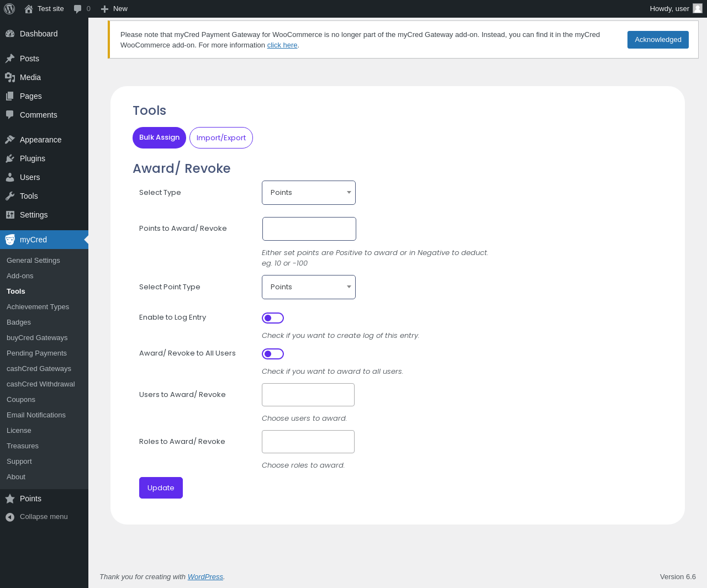707x588 pixels.
Task: Open buyCred Gateways submenu item
Action: [37, 338]
